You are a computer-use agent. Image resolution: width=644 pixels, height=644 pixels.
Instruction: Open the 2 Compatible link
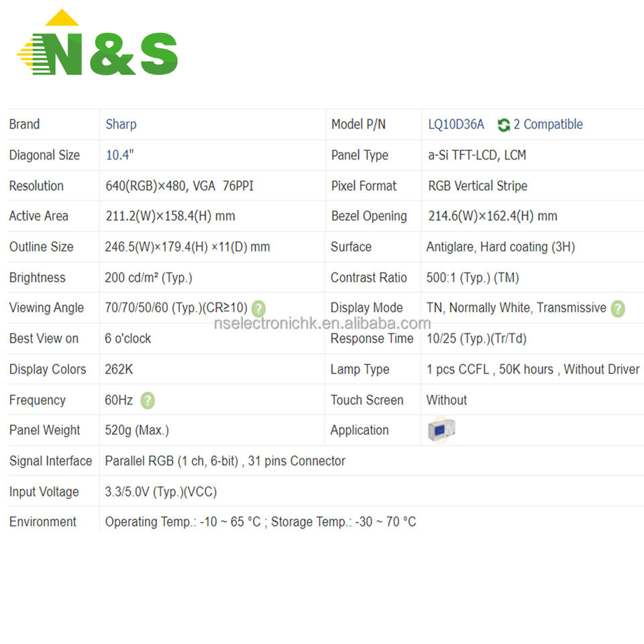pyautogui.click(x=548, y=125)
